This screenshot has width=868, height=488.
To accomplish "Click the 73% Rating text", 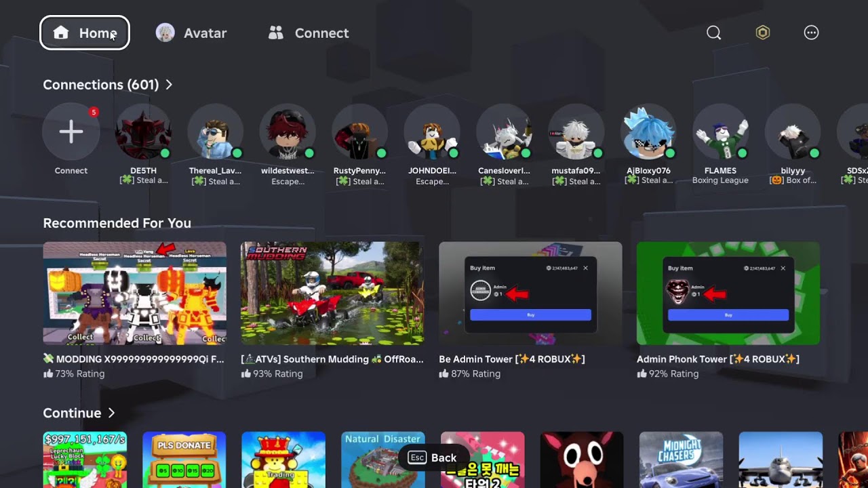I will tap(80, 373).
